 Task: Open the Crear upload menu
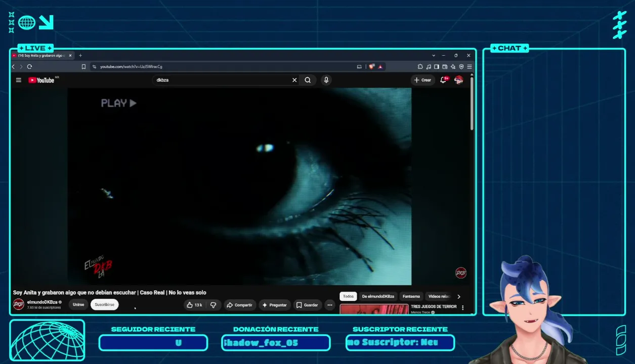[422, 80]
